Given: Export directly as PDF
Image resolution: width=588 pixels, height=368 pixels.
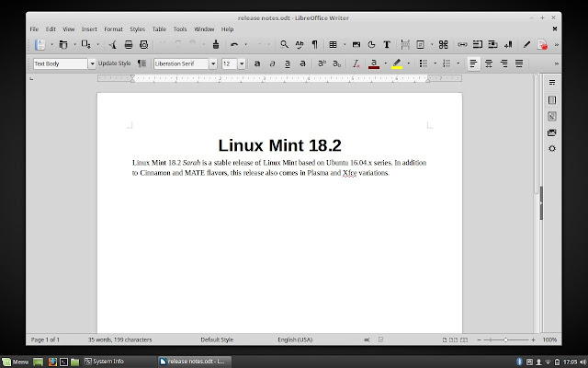Looking at the screenshot, I should click(112, 45).
